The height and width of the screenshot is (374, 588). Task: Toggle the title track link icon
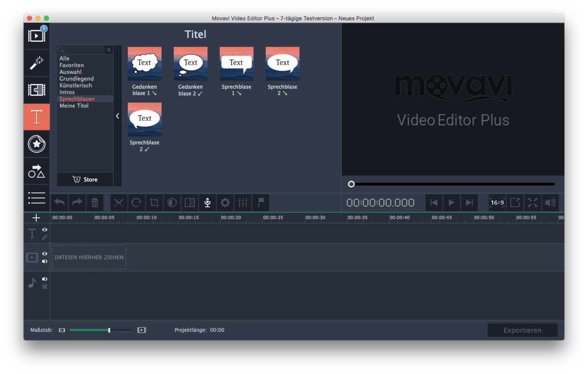(x=45, y=237)
